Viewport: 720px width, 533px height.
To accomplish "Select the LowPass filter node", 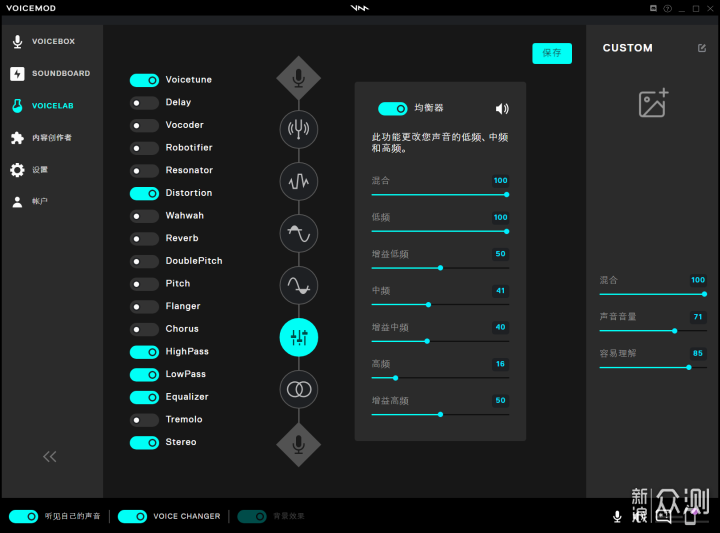I will tap(299, 286).
